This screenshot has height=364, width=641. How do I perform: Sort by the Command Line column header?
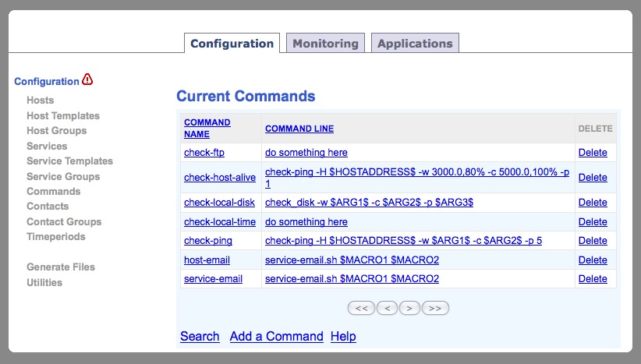pyautogui.click(x=299, y=129)
